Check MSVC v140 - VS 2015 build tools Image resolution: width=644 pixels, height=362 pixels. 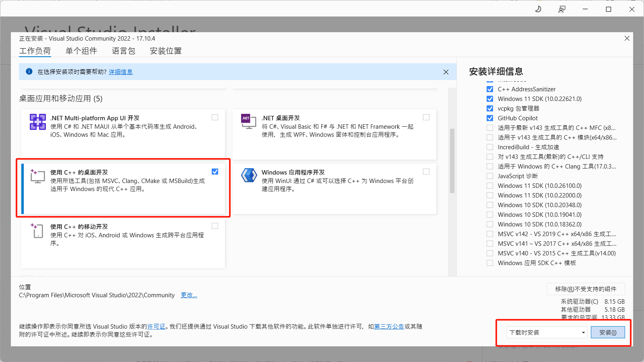pos(490,253)
